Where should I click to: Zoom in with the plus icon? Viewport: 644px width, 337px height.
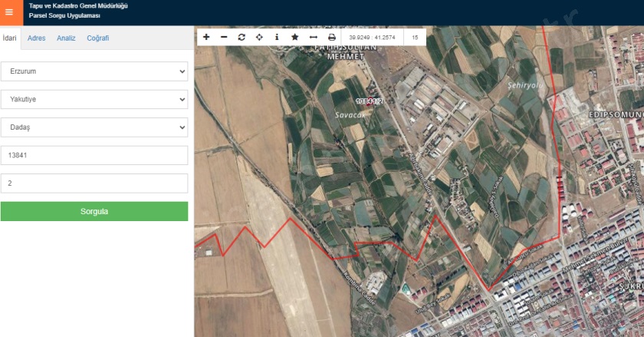(x=206, y=37)
